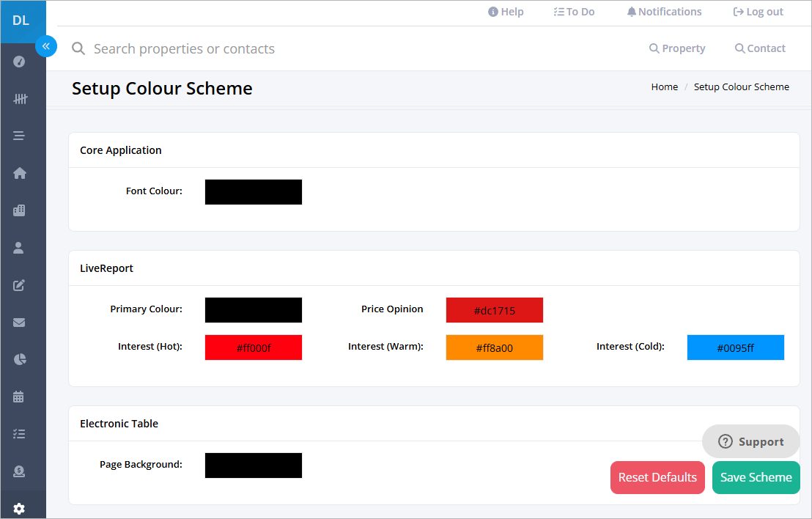Select the pie chart reports icon
Screen dimensions: 812x519
pyautogui.click(x=19, y=360)
